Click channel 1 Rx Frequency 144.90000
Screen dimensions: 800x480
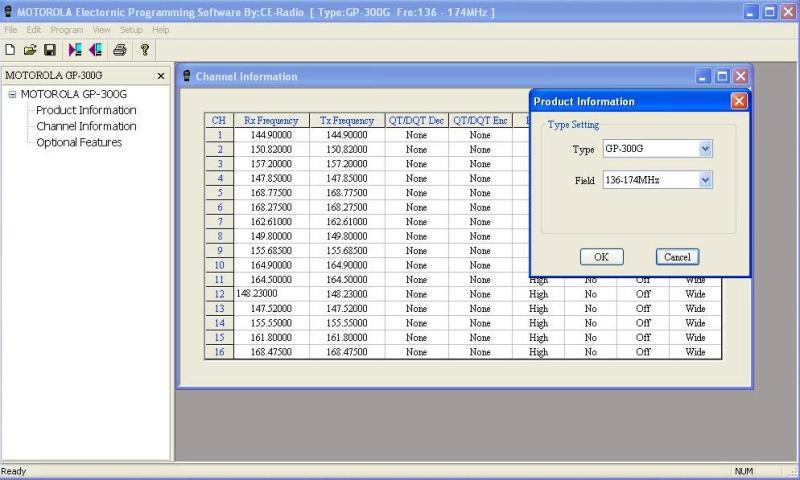[x=271, y=135]
